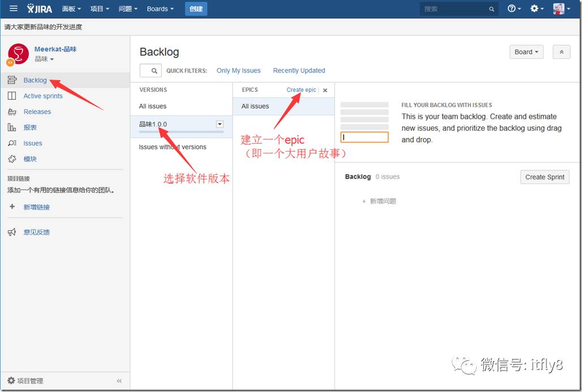Screen dimensions: 582x392
Task: Click the Backlog icon in sidebar
Action: click(x=12, y=80)
